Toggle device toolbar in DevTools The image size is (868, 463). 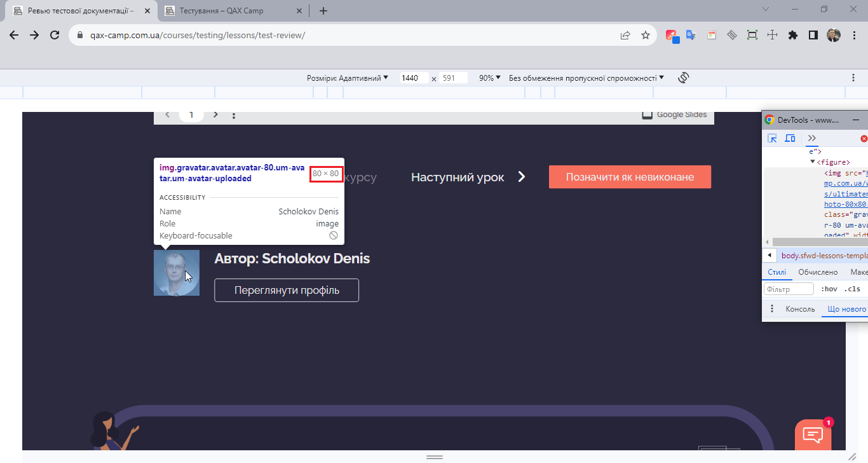pyautogui.click(x=790, y=138)
